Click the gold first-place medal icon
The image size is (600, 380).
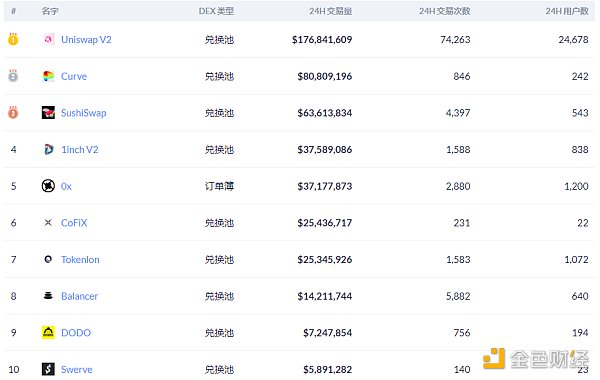[x=13, y=39]
